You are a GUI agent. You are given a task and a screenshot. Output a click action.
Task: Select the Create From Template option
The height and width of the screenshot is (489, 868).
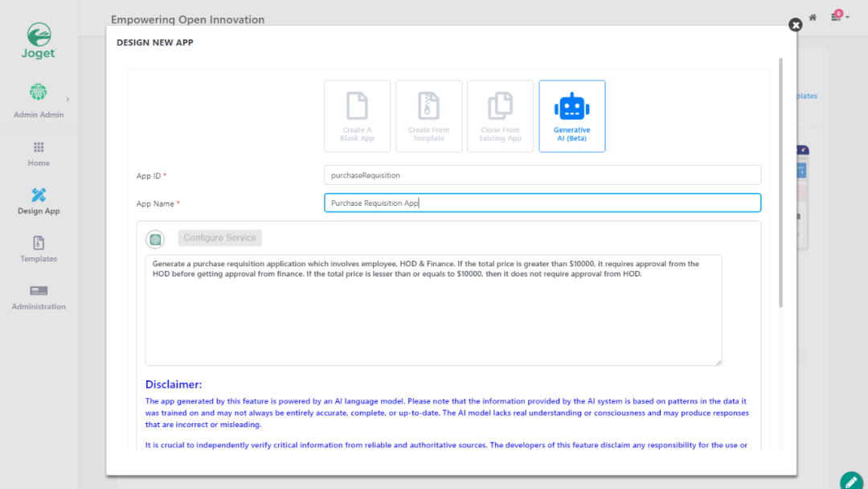point(428,117)
